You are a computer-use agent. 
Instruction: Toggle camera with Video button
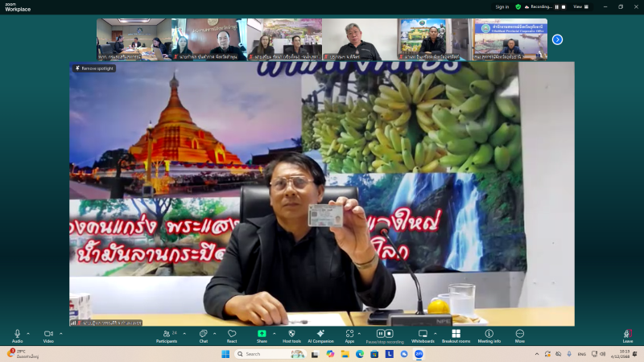[x=48, y=334]
